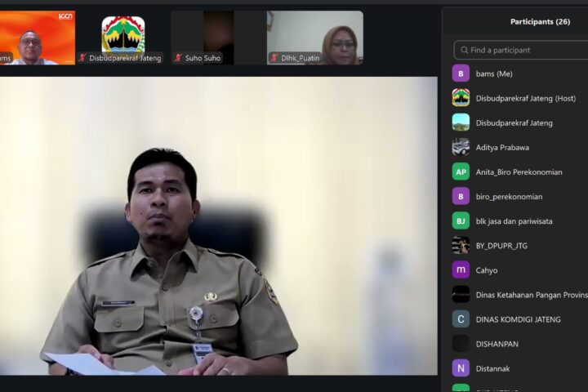
Task: Click the muted mic icon on Dlhk_Puatin tile
Action: (274, 58)
